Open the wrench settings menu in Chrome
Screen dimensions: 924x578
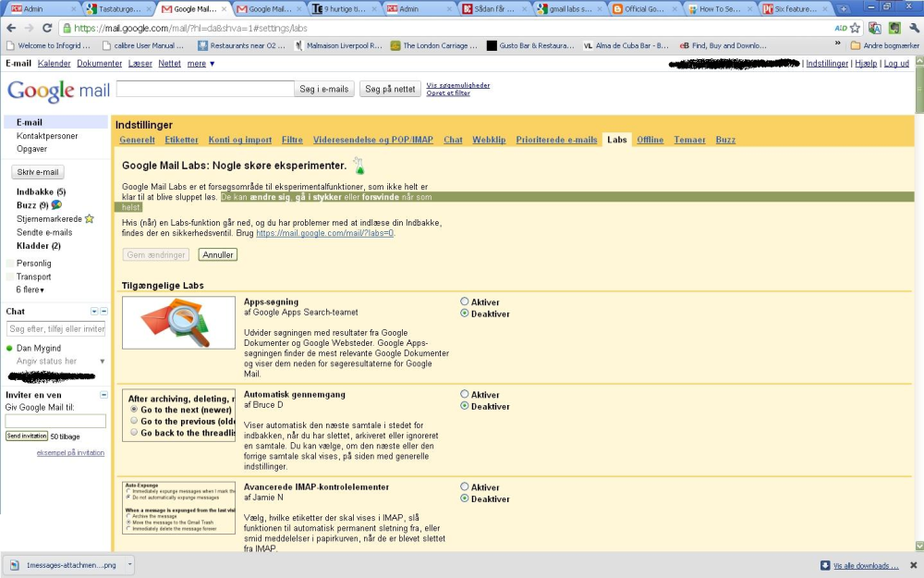[914, 28]
